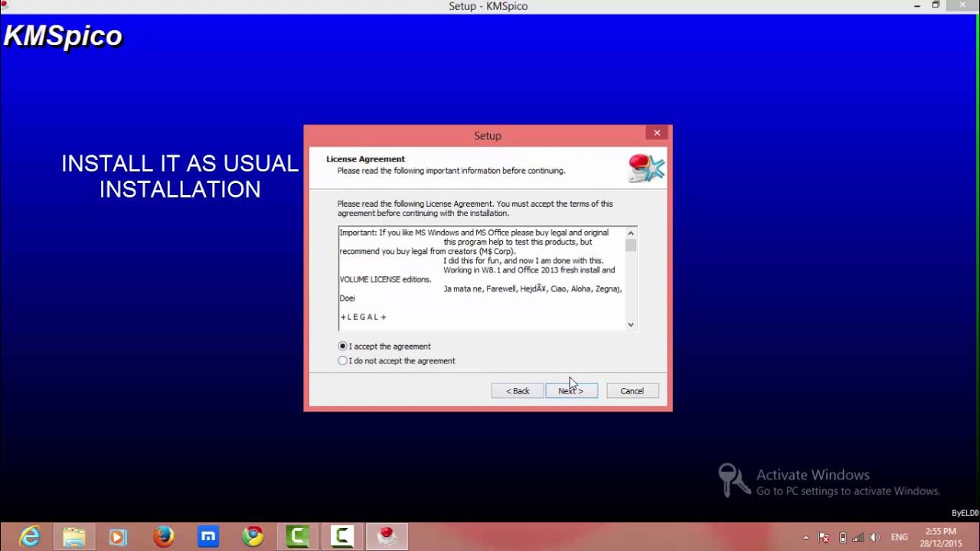Image resolution: width=980 pixels, height=551 pixels.
Task: Click license text scrollbar down arrow
Action: 631,324
